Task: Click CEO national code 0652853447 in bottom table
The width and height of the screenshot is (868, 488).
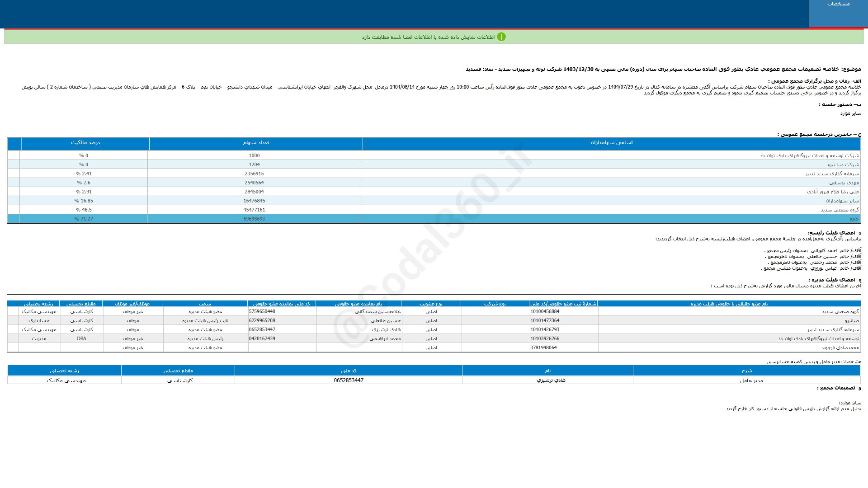Action: click(x=349, y=380)
